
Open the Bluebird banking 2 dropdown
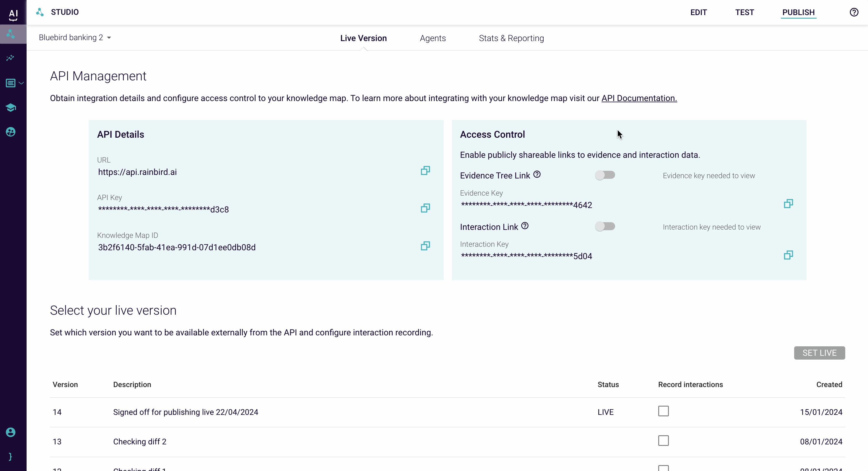(x=75, y=38)
